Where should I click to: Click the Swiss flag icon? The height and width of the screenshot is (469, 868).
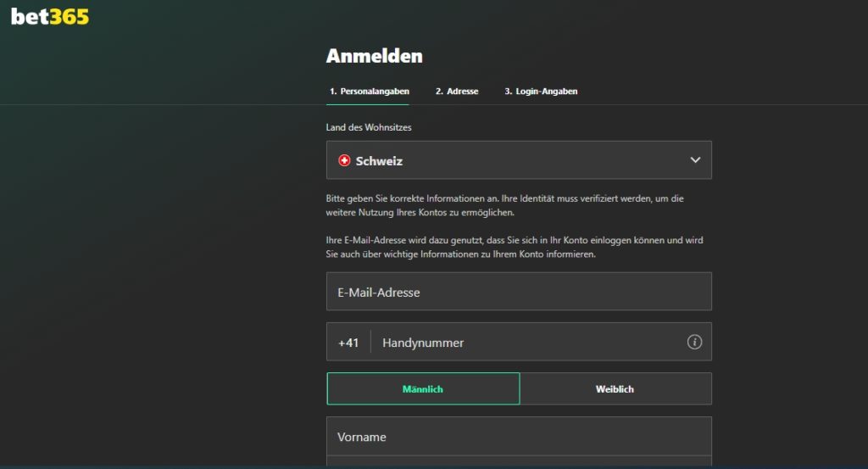(x=344, y=160)
